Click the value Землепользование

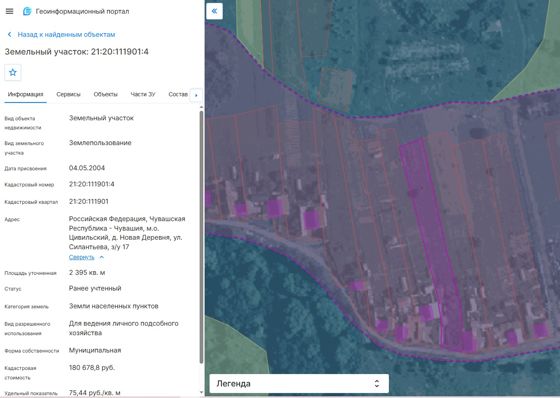100,143
